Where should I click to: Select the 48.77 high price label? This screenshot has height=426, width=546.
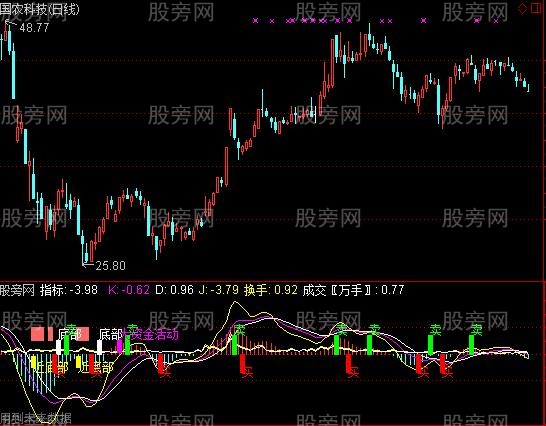point(34,28)
